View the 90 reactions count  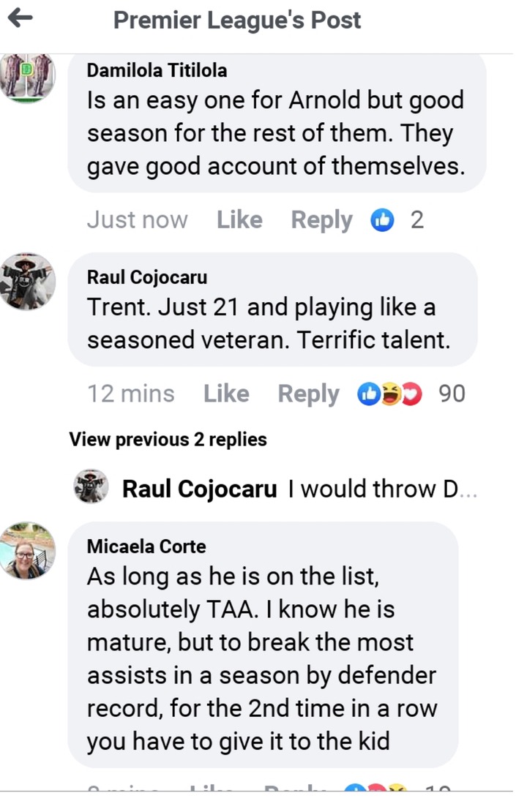(x=452, y=394)
